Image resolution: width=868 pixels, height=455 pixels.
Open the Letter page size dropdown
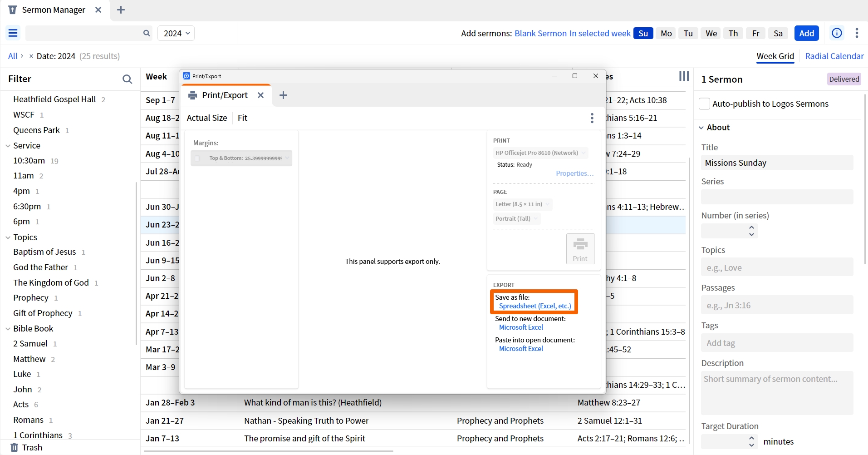pyautogui.click(x=522, y=204)
